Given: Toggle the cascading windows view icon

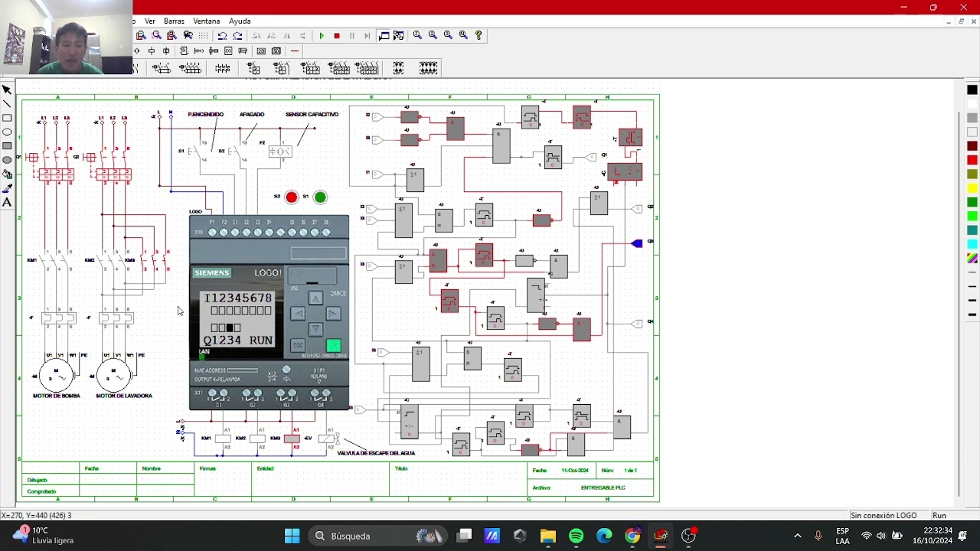Looking at the screenshot, I should click(x=399, y=35).
